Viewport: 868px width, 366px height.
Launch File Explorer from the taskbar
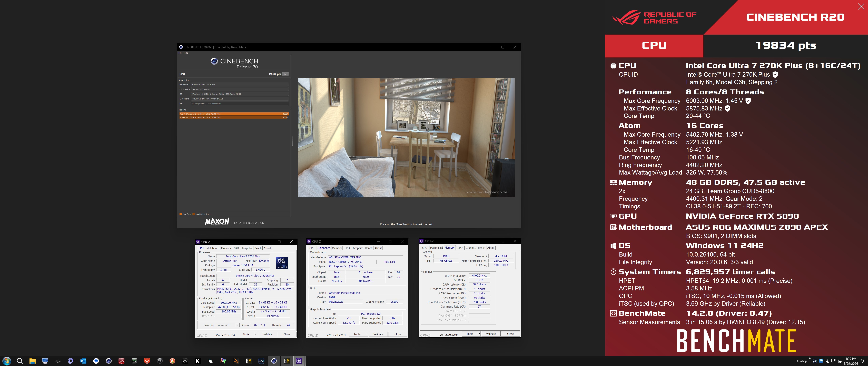pyautogui.click(x=32, y=361)
